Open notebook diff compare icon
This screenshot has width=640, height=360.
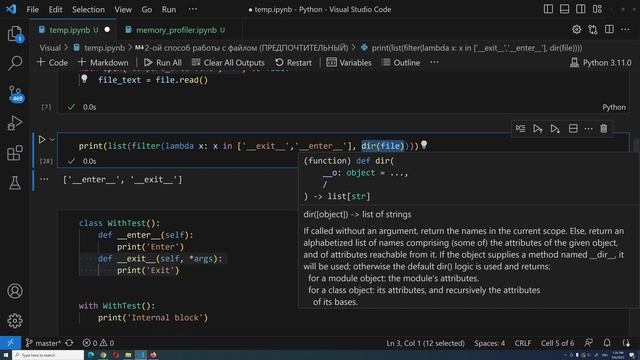tap(593, 29)
